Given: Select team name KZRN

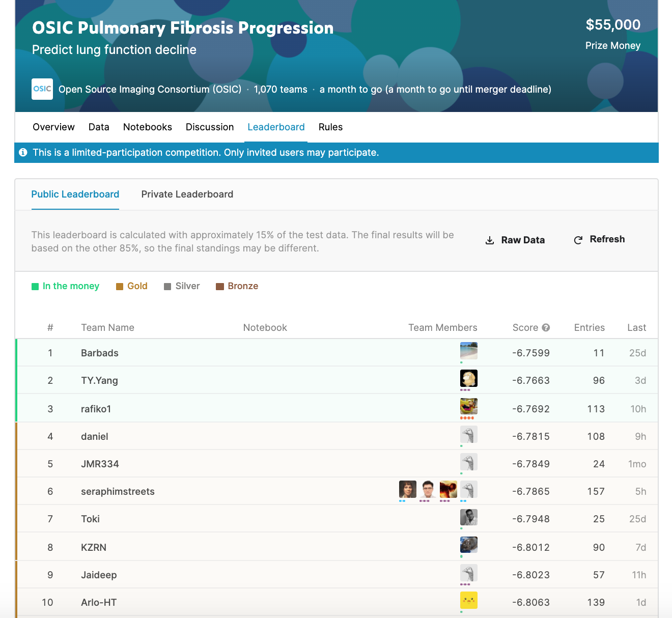Looking at the screenshot, I should [x=94, y=547].
